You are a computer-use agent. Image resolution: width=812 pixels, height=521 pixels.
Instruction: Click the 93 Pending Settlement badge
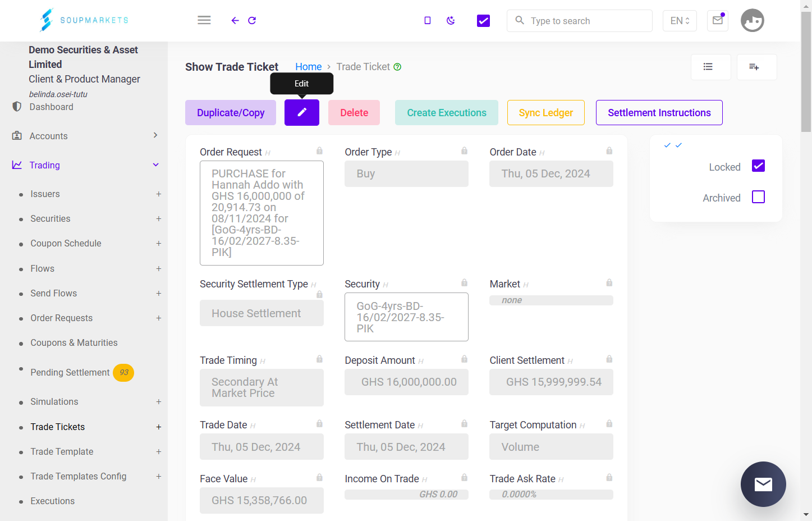123,372
